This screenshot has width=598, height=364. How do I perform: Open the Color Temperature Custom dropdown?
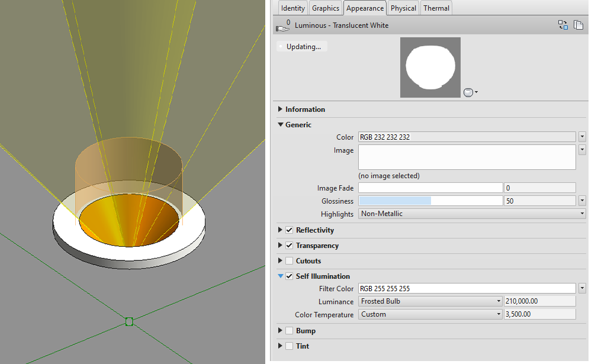pyautogui.click(x=430, y=314)
